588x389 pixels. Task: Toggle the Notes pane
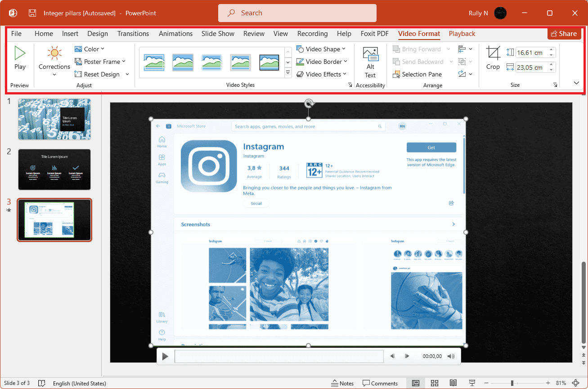(x=342, y=383)
